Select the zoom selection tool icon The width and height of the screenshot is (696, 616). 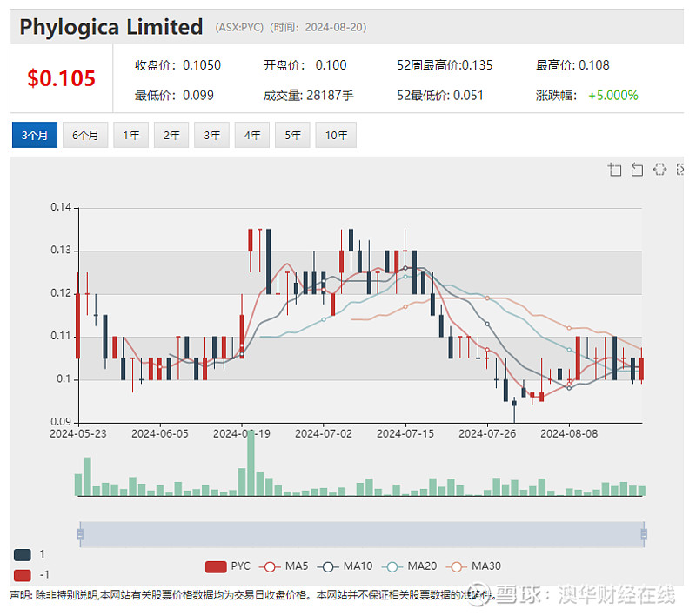615,170
